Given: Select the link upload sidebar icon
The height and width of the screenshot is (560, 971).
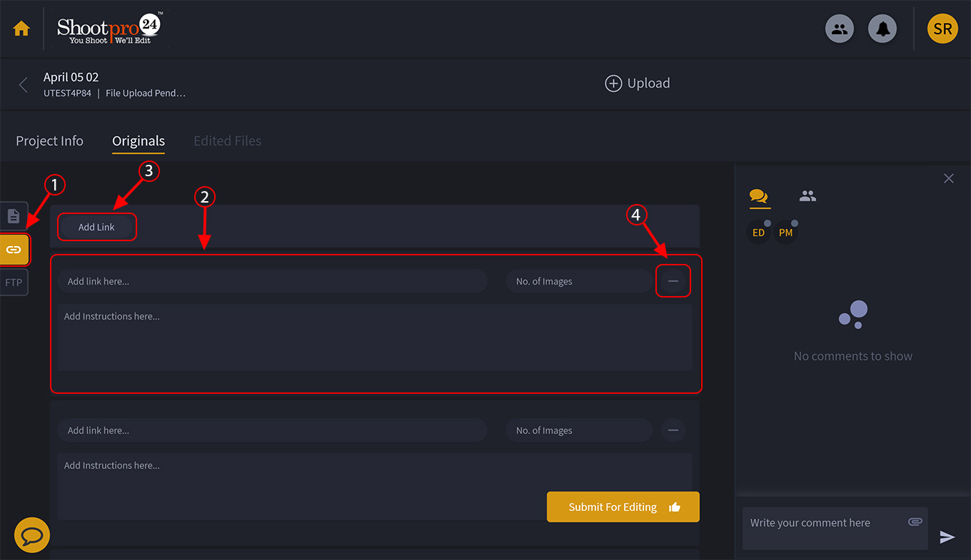Looking at the screenshot, I should [14, 250].
